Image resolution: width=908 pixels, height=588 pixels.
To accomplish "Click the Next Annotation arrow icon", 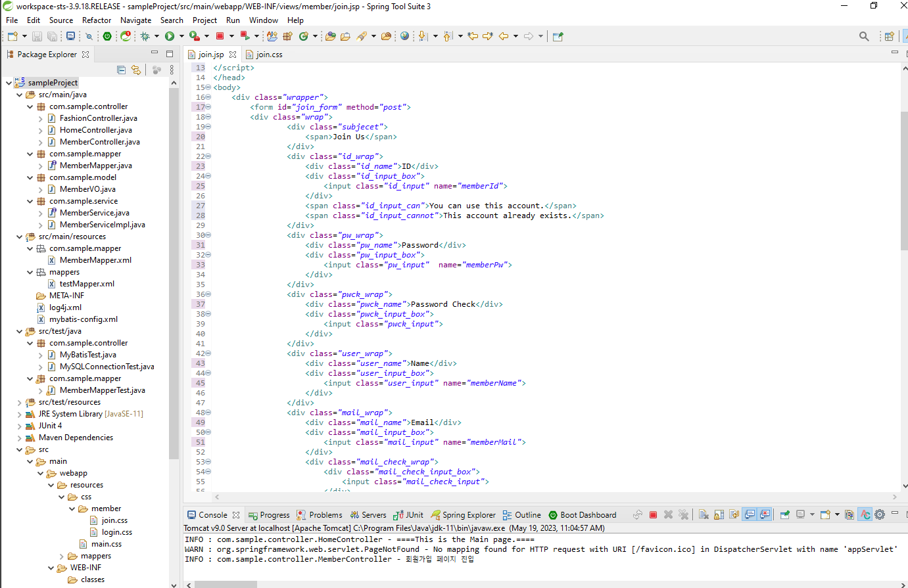I will coord(423,36).
